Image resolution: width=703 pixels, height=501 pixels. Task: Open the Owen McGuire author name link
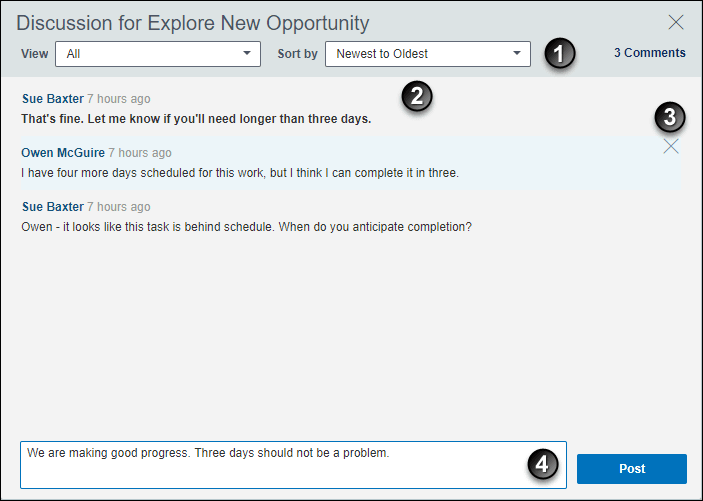(63, 152)
